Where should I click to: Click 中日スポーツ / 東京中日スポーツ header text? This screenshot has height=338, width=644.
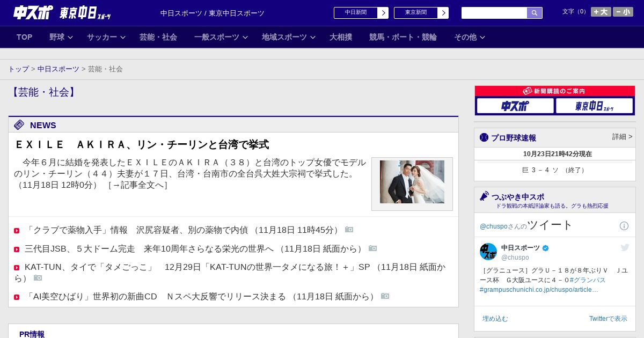point(213,13)
